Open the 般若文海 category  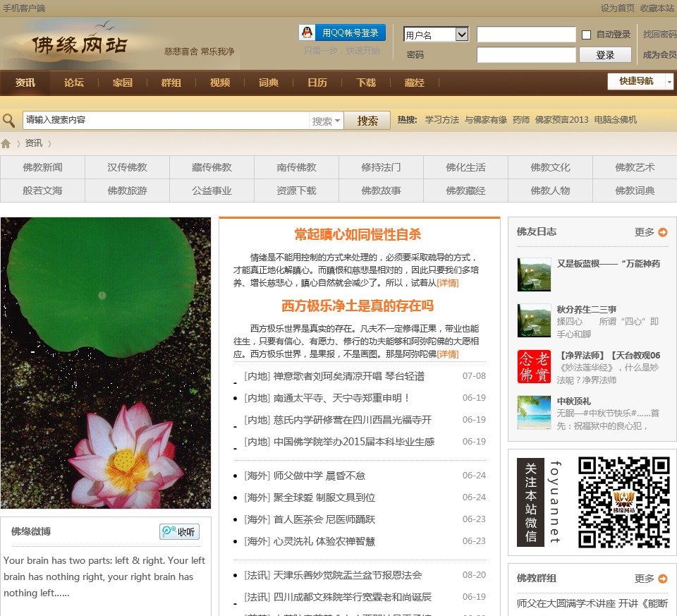[42, 191]
